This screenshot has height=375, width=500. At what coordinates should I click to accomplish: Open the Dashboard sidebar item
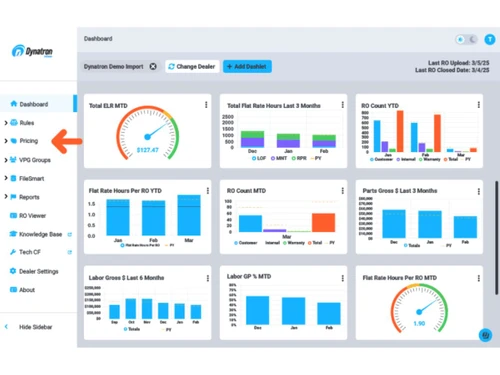[x=38, y=104]
